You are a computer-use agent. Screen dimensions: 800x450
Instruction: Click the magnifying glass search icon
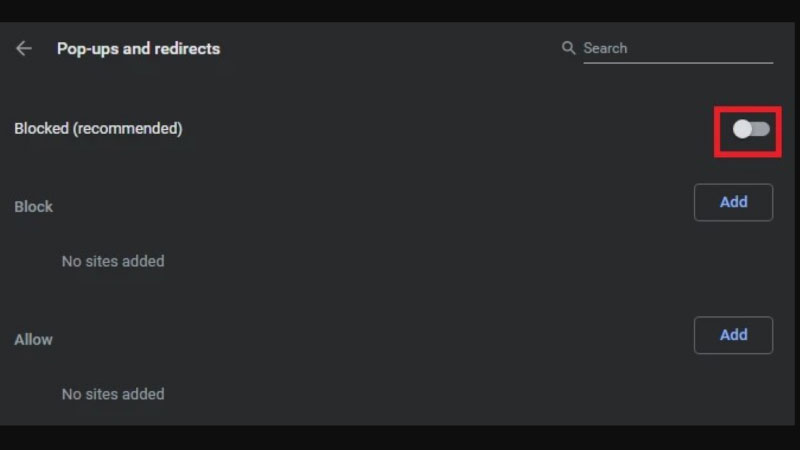pyautogui.click(x=569, y=48)
